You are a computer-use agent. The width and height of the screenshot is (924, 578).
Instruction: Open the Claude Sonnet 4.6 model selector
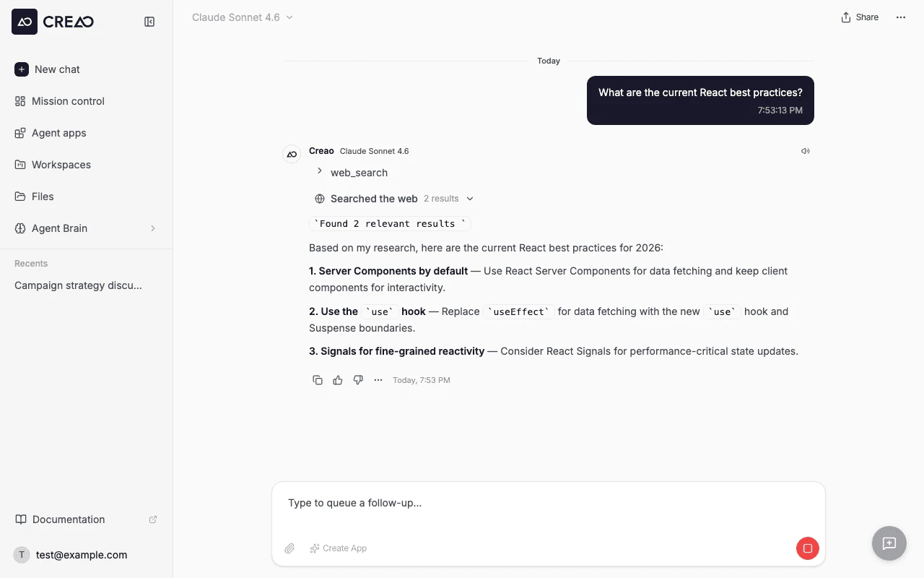(x=242, y=17)
